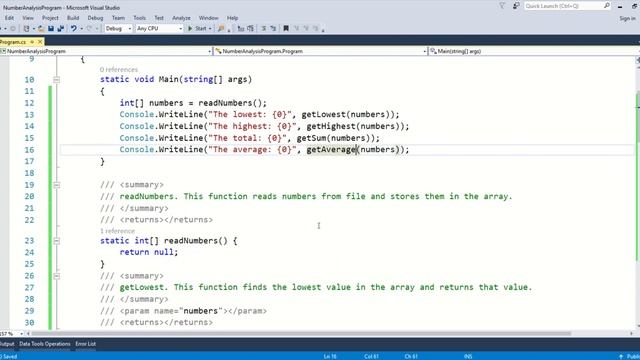
Task: Open the NumberAnalysisProgram project navigation dropdown
Action: pyautogui.click(x=106, y=51)
